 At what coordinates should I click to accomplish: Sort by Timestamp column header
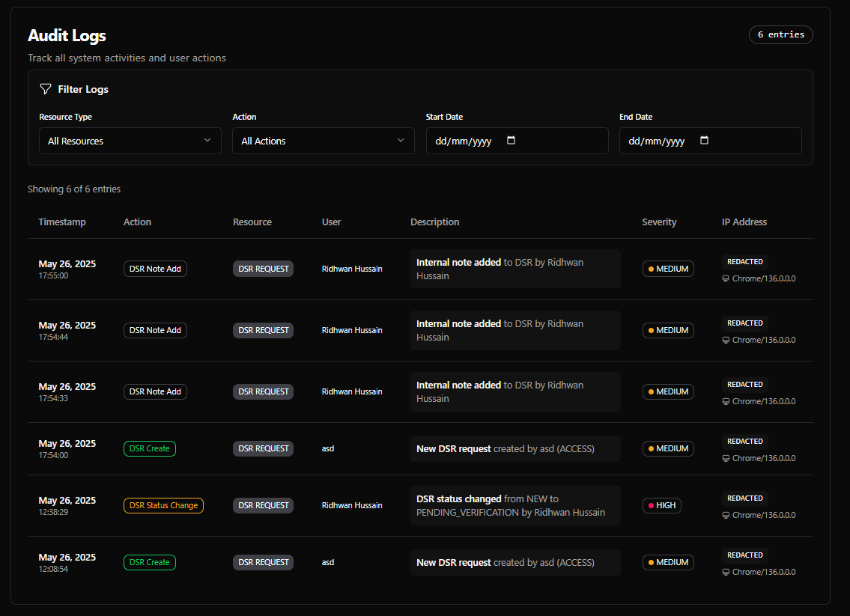coord(62,222)
